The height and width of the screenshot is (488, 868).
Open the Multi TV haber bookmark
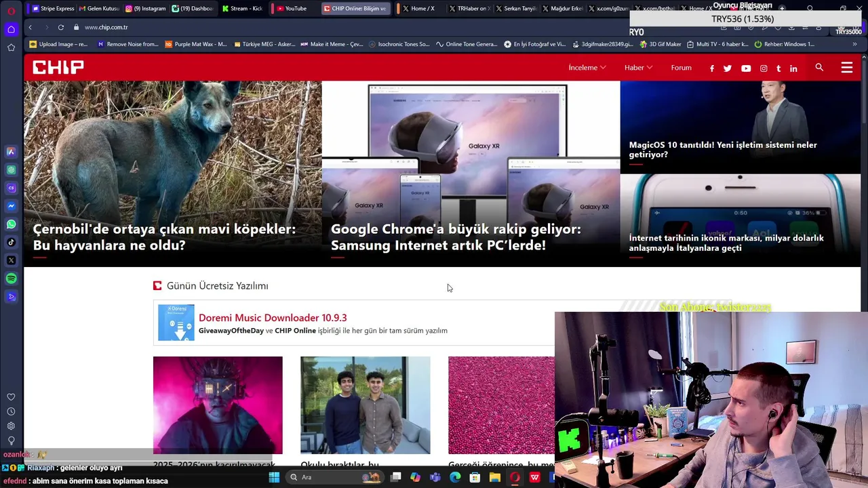click(x=717, y=44)
